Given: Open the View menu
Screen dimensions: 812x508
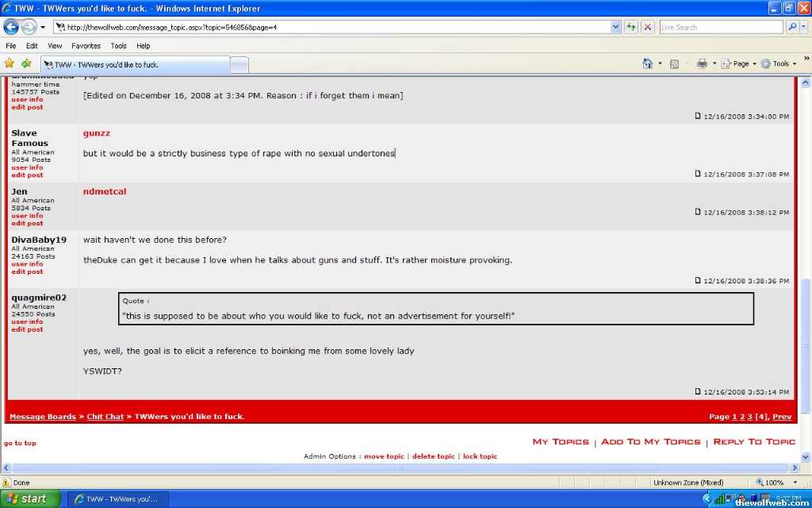Looking at the screenshot, I should click(x=55, y=46).
